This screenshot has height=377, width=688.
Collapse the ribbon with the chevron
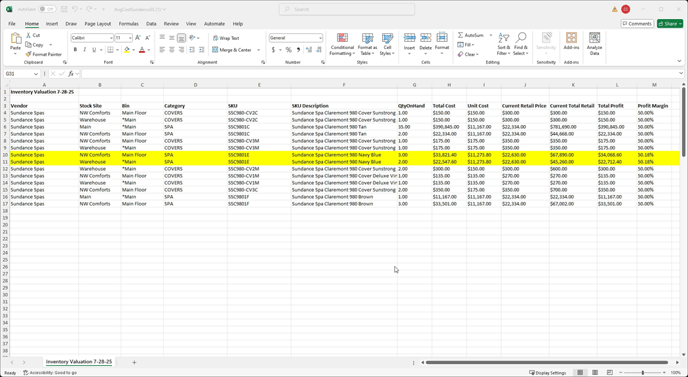[680, 61]
